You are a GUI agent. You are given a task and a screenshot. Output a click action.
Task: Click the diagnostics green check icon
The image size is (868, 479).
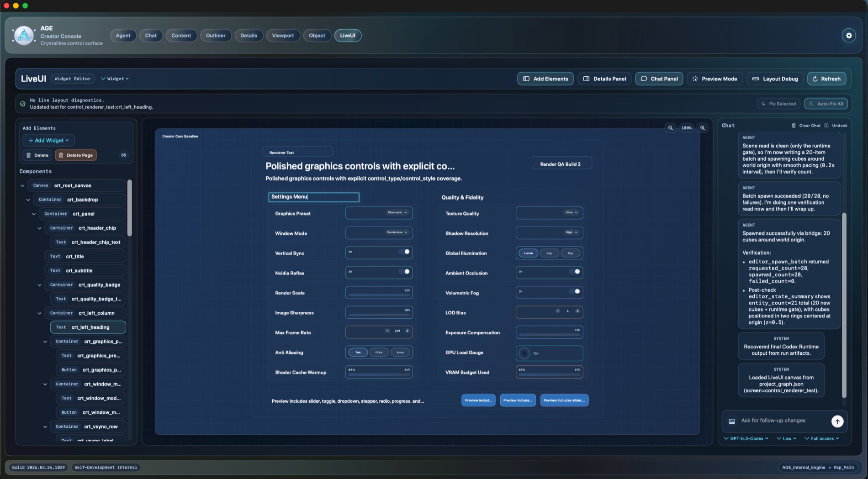pos(22,104)
